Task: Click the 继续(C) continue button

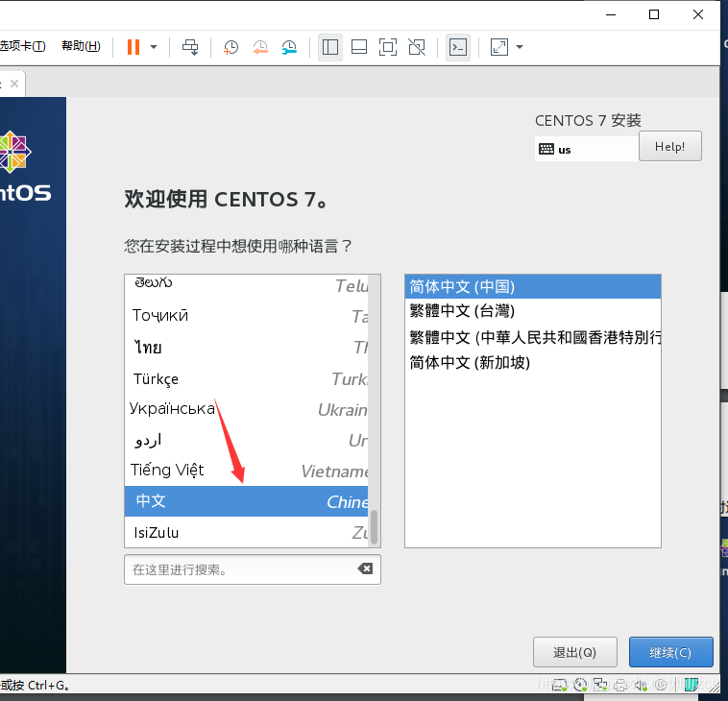Action: (671, 652)
